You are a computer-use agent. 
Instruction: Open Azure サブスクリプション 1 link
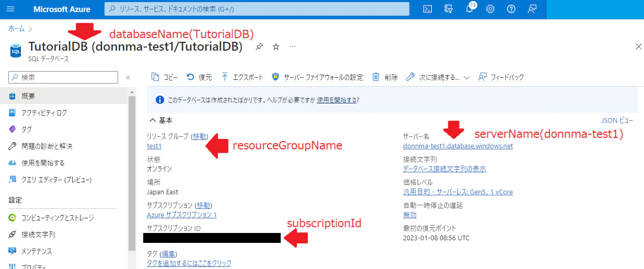pyautogui.click(x=182, y=215)
